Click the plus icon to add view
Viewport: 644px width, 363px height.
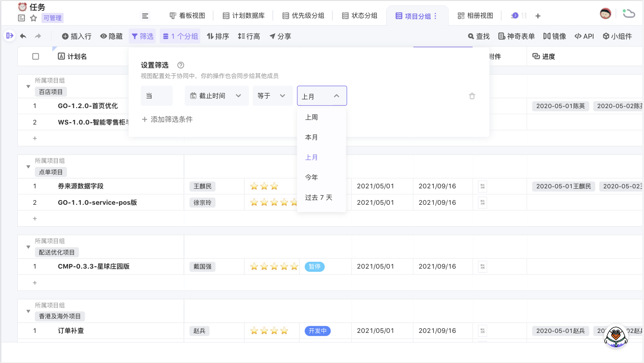[x=538, y=16]
